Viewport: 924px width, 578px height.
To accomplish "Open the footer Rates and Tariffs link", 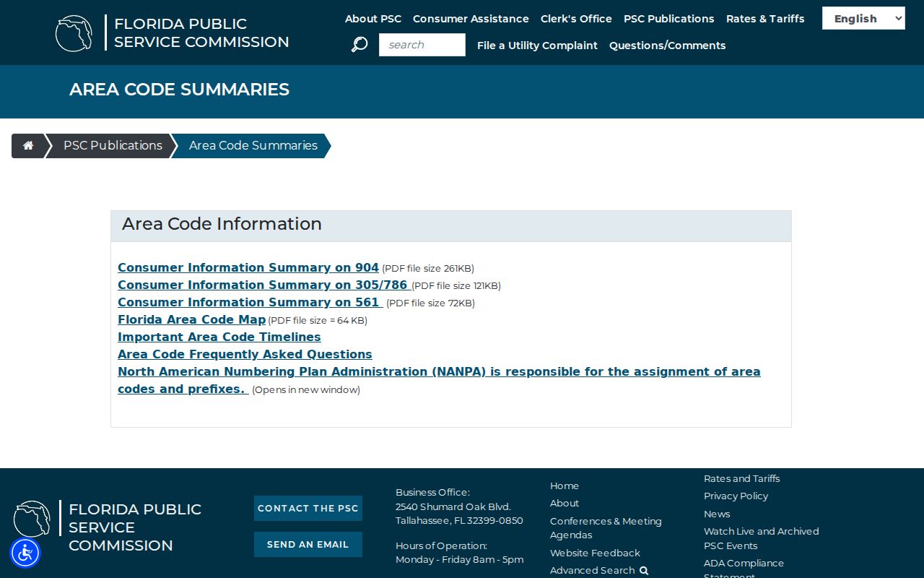I will tap(742, 479).
